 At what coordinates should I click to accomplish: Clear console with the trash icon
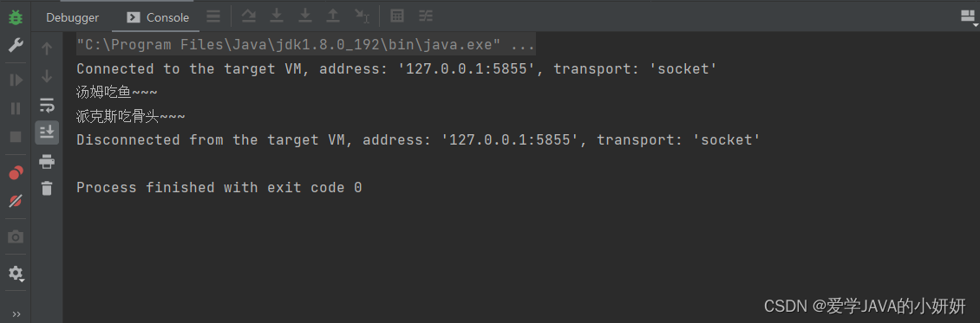47,188
